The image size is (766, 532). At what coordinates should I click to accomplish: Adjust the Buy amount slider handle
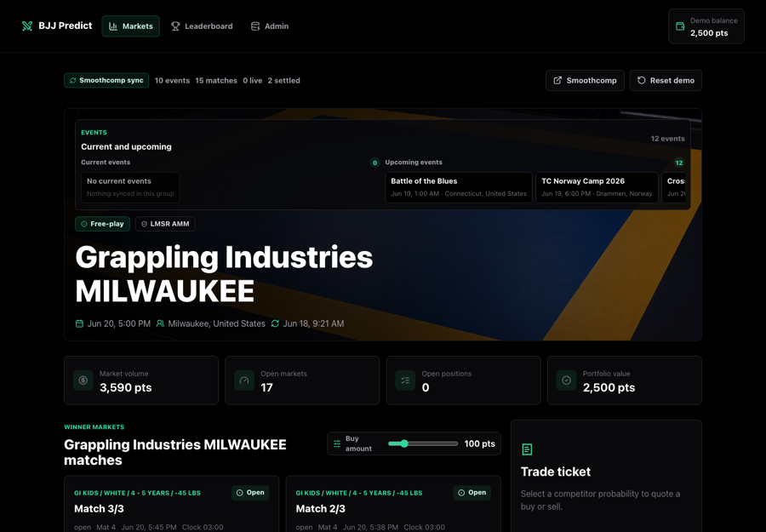tap(404, 443)
